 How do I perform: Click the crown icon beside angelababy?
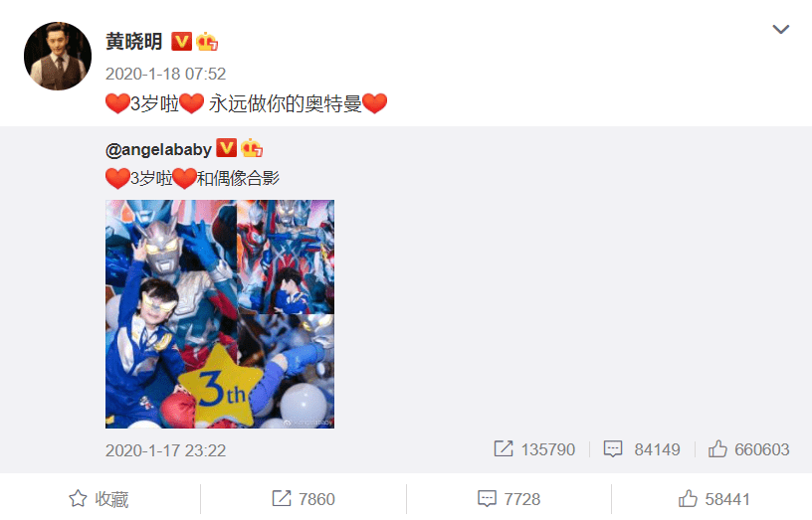(x=252, y=148)
